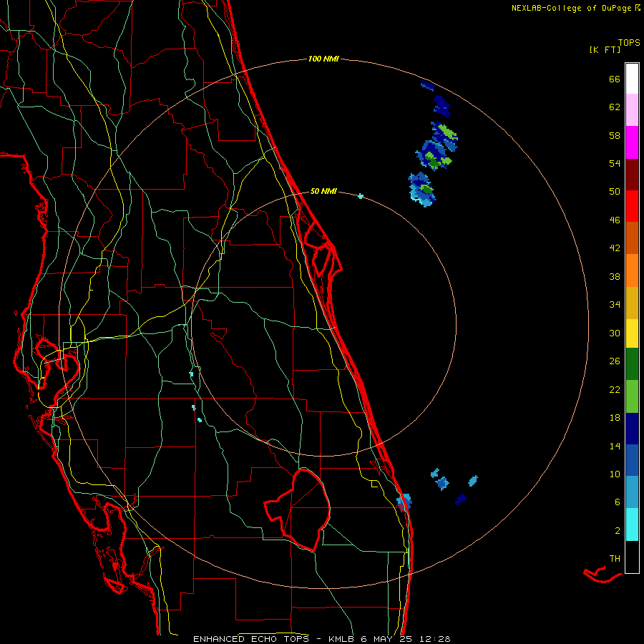Screen dimensions: 644x644
Task: Click the light green 22 kft swatch
Action: 632,396
